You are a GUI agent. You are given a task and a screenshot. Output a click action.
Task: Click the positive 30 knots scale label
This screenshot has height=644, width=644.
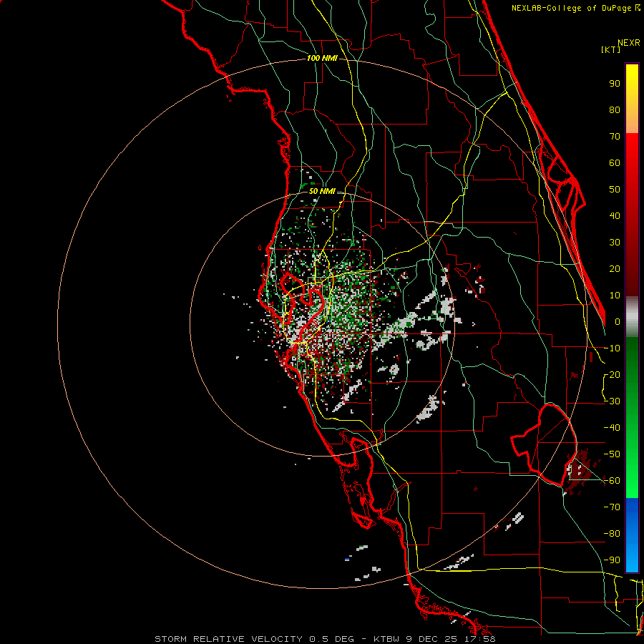[615, 243]
